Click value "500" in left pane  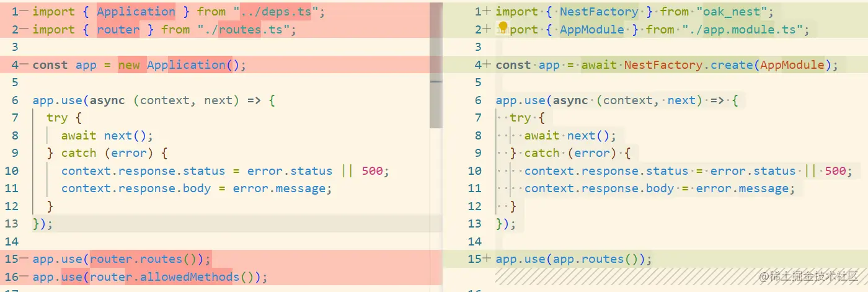pyautogui.click(x=372, y=170)
